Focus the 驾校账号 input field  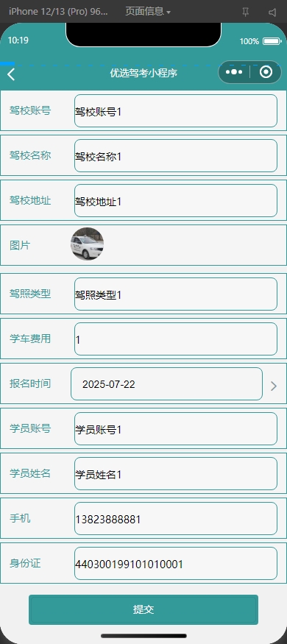[x=176, y=111]
